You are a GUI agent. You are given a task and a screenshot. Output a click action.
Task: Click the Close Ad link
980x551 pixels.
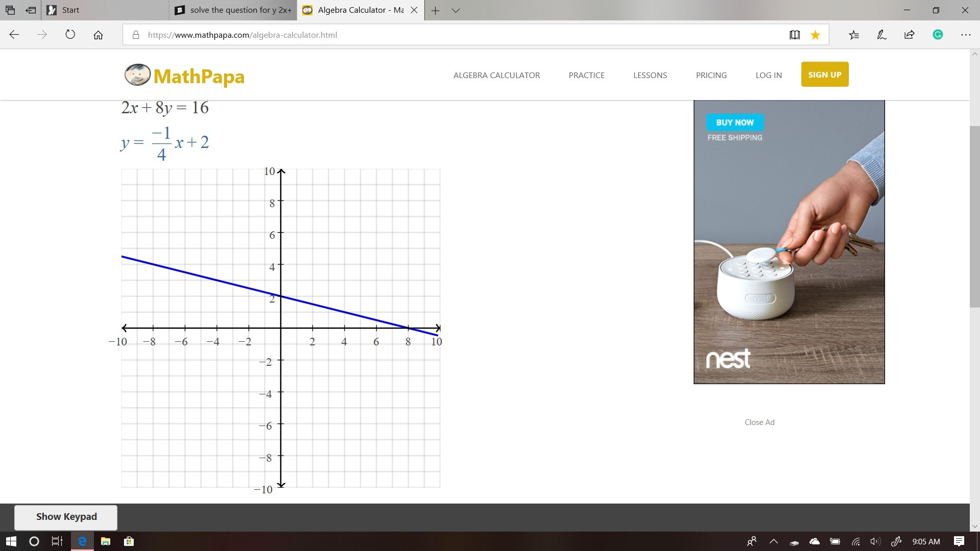pyautogui.click(x=759, y=422)
